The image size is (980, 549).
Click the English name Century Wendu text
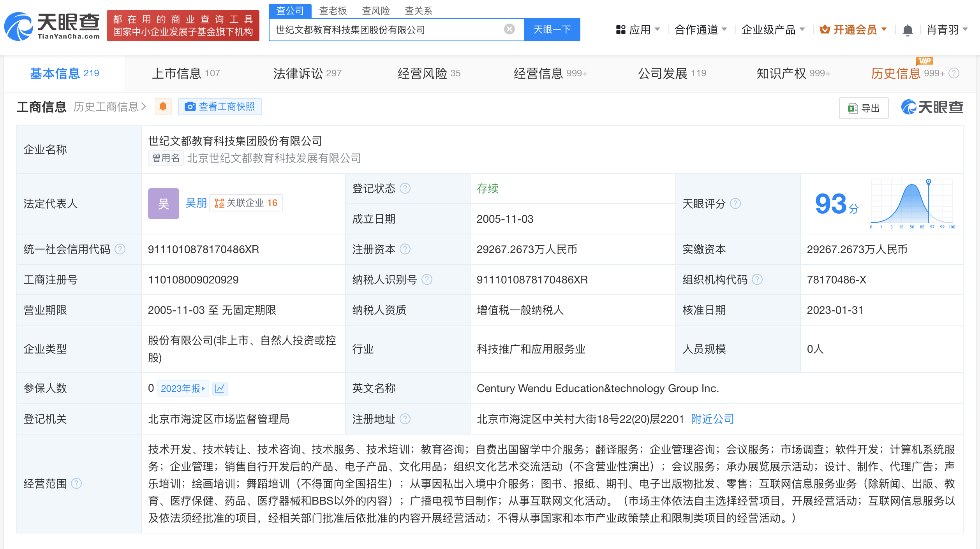(x=598, y=388)
